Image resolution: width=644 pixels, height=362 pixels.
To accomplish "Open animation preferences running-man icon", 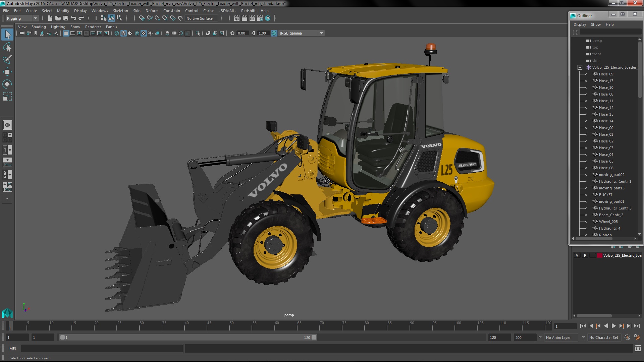I will click(x=637, y=338).
